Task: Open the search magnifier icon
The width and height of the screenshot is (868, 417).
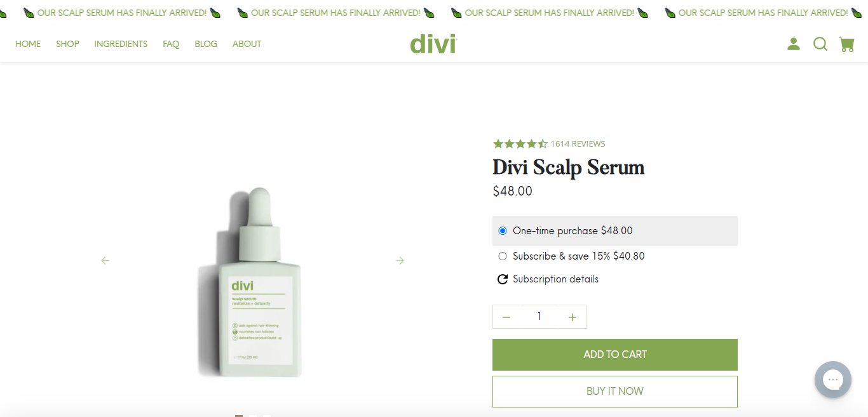Action: click(x=820, y=44)
